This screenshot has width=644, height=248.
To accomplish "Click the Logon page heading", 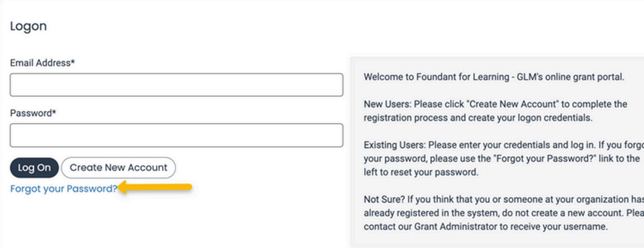I will tap(28, 26).
